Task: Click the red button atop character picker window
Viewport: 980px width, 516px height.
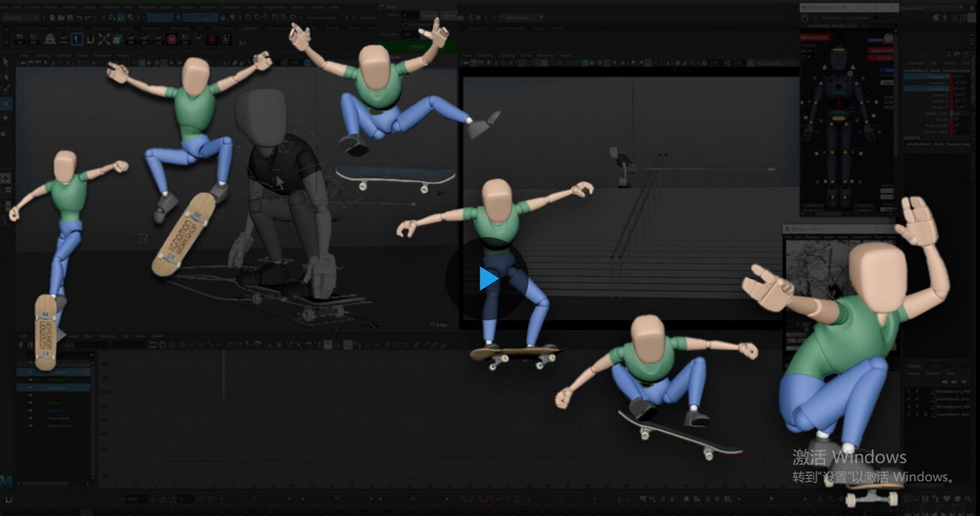Action: [x=813, y=38]
